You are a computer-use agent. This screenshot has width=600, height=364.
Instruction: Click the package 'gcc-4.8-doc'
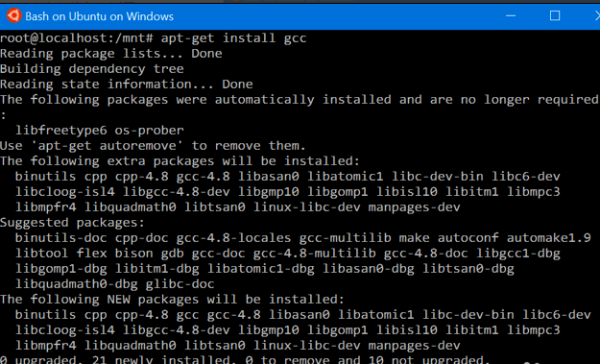click(x=426, y=253)
